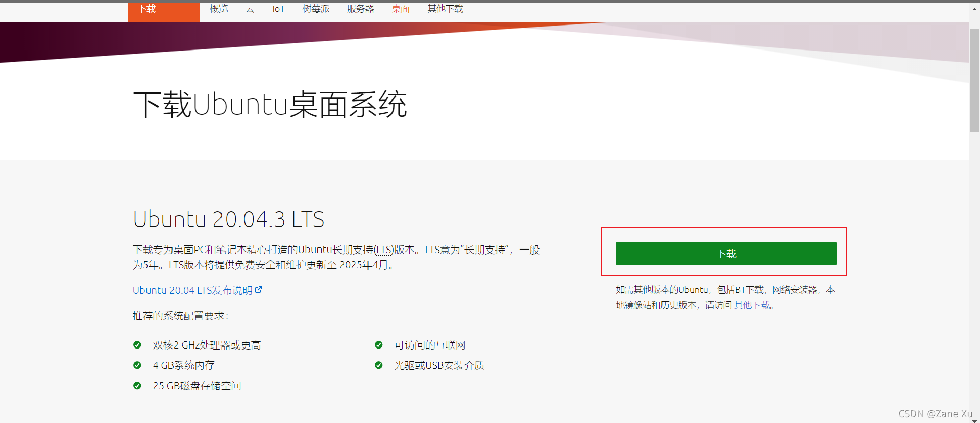Screen dimensions: 980x423
Task: Click the text 光驱或USB安装介质
Action: 439,366
